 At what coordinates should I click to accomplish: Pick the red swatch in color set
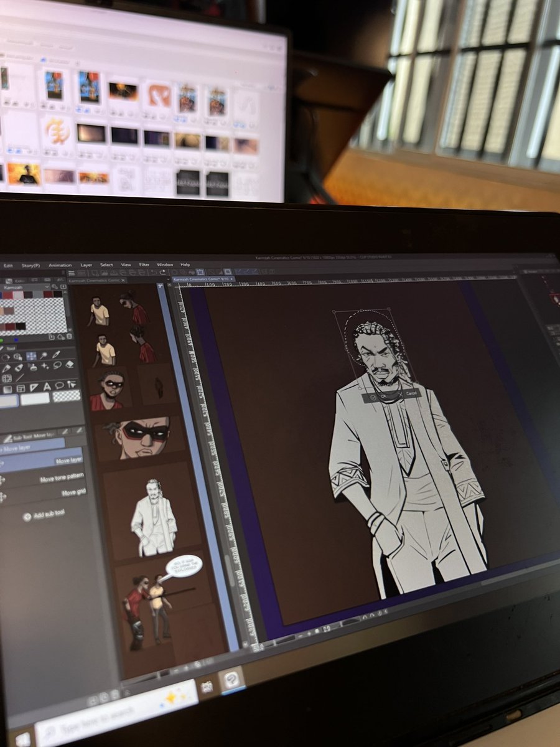[7, 294]
